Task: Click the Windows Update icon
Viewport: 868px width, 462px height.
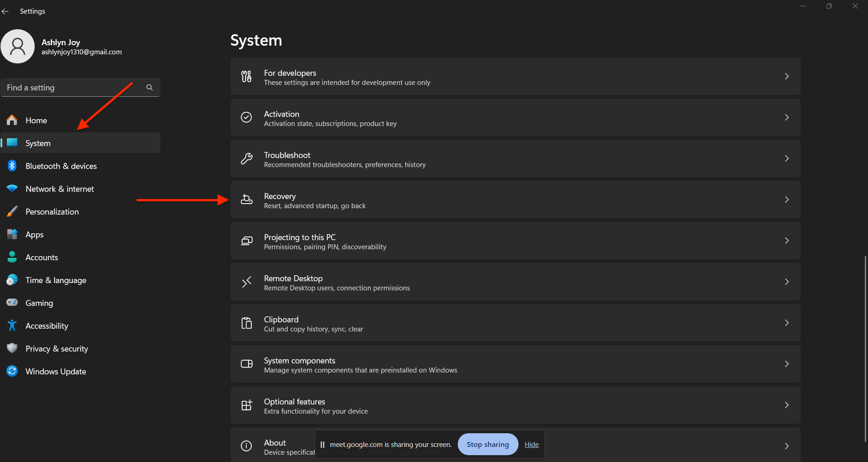Action: click(x=12, y=371)
